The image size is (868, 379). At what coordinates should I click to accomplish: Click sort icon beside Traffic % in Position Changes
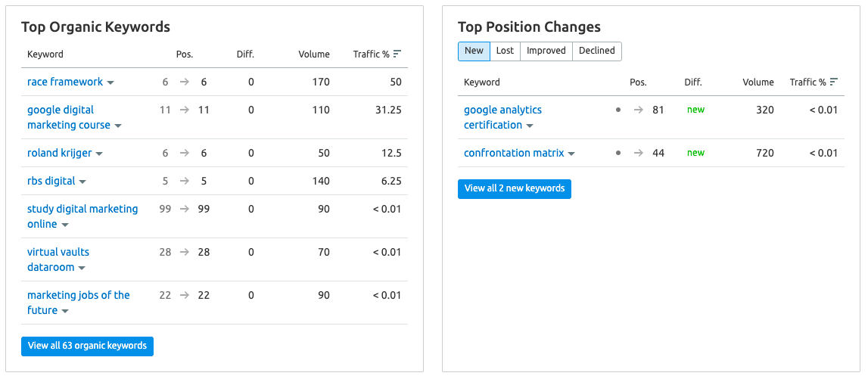coord(834,82)
